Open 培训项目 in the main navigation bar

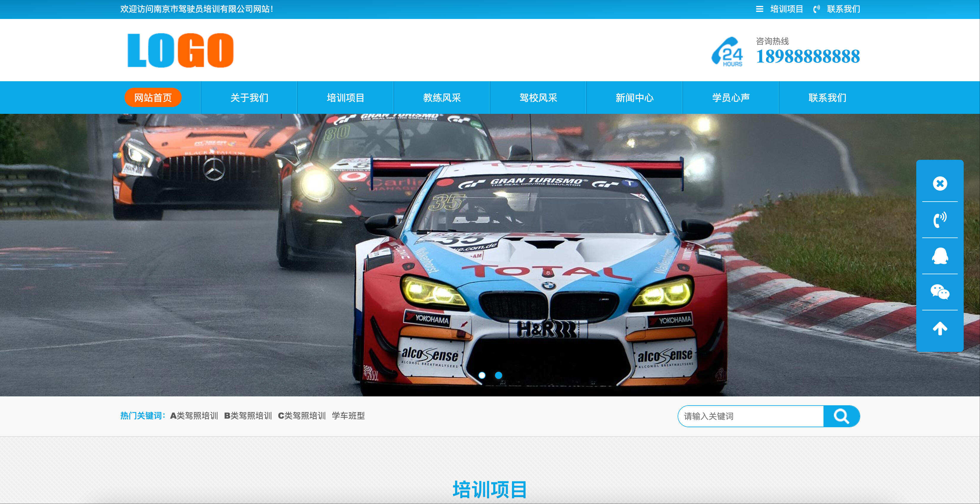pos(345,98)
